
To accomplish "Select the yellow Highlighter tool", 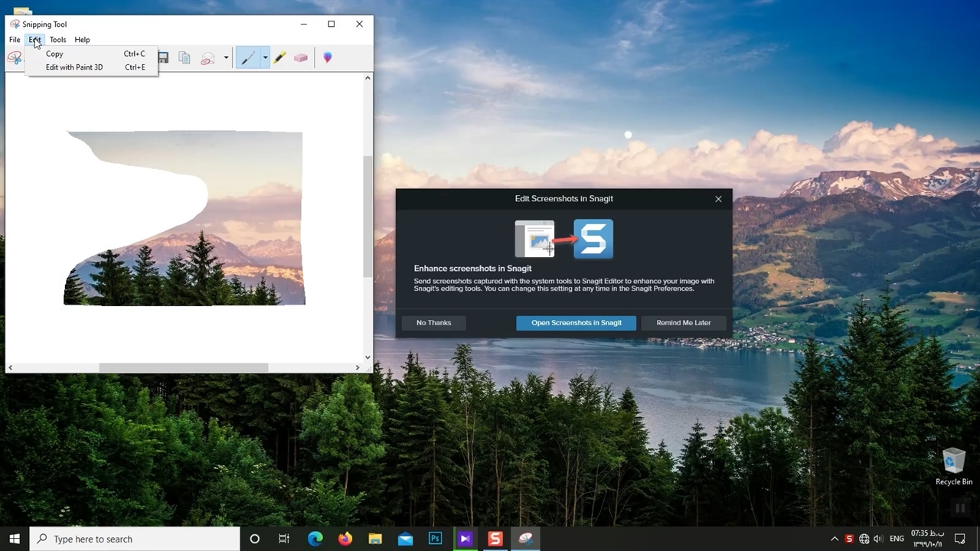I will [x=279, y=58].
